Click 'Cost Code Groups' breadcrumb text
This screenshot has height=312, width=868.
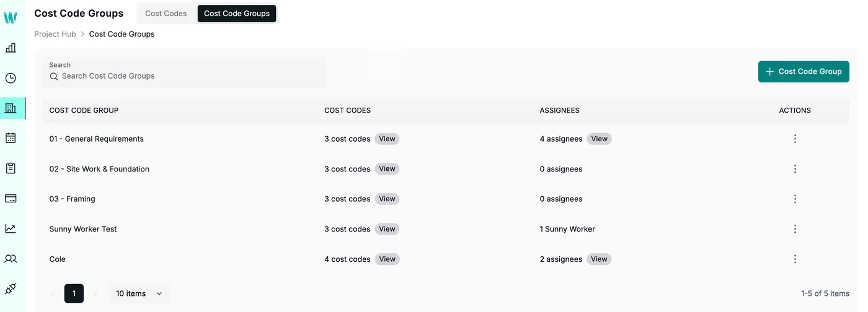(122, 34)
